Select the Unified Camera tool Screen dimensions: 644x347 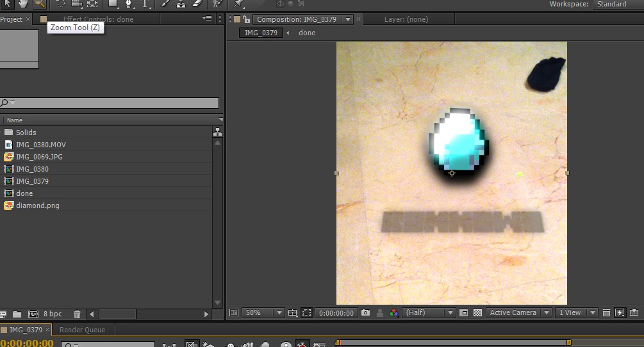[x=77, y=4]
